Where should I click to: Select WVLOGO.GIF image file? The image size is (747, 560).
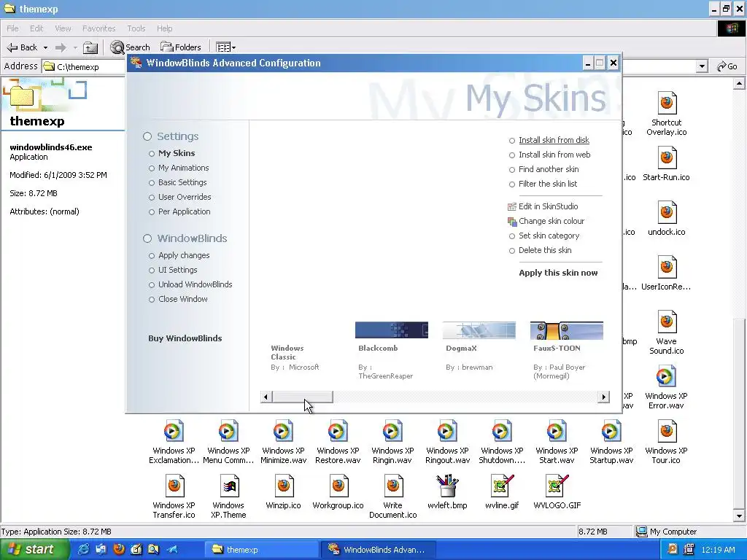[557, 486]
